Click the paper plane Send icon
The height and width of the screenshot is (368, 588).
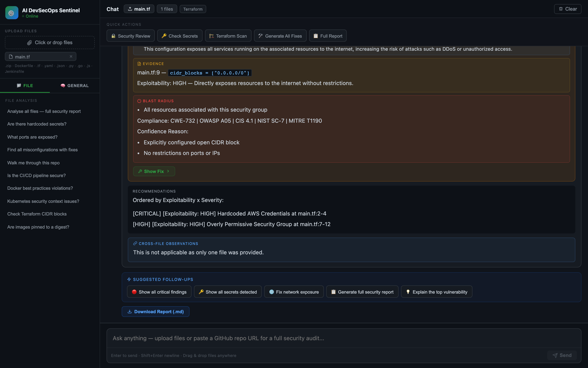[555, 355]
